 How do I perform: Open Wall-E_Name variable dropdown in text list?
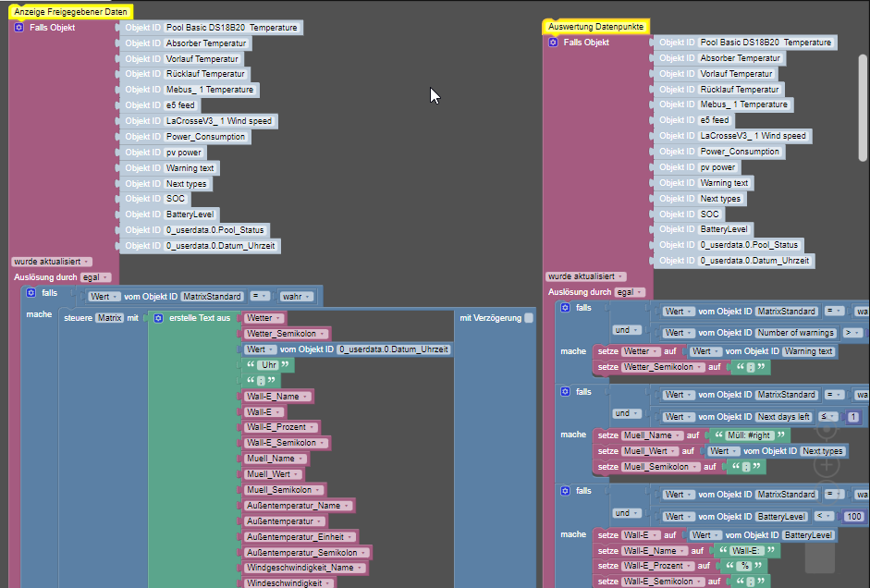[x=276, y=397]
